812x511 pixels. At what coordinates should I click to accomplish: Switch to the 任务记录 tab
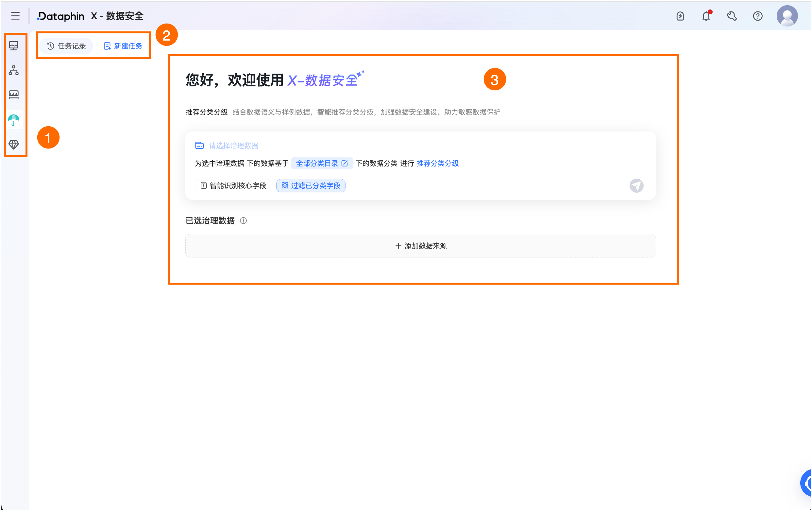pos(66,46)
